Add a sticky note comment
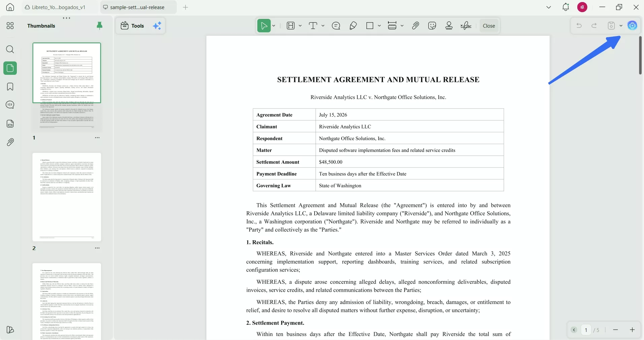This screenshot has height=340, width=644. point(336,26)
